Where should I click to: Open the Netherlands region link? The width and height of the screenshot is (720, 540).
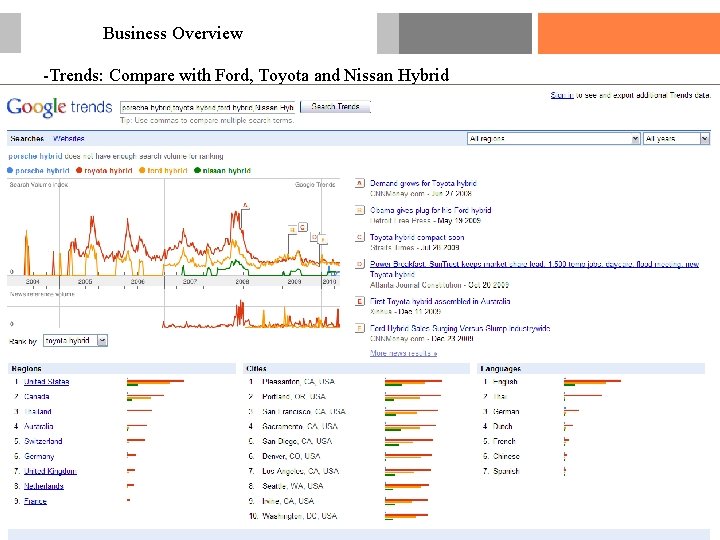point(44,486)
